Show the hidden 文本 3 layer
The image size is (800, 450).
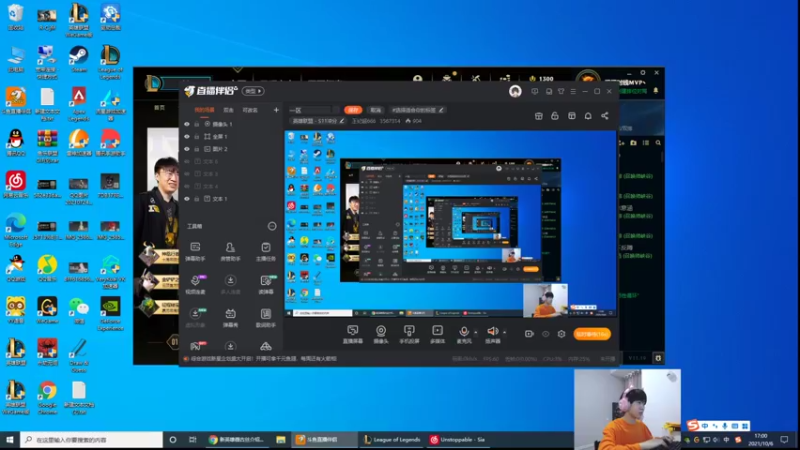187,174
